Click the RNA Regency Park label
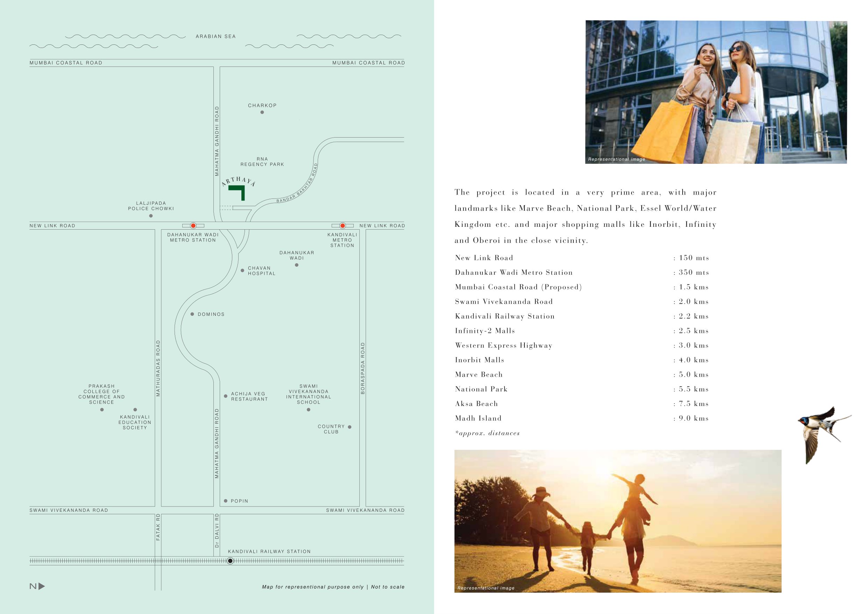Screen dimensions: 868x614 click(x=262, y=162)
